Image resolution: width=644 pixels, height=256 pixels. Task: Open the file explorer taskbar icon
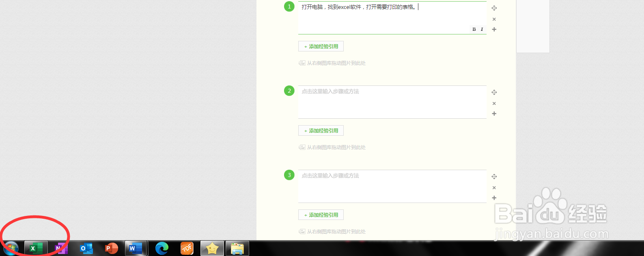click(237, 248)
